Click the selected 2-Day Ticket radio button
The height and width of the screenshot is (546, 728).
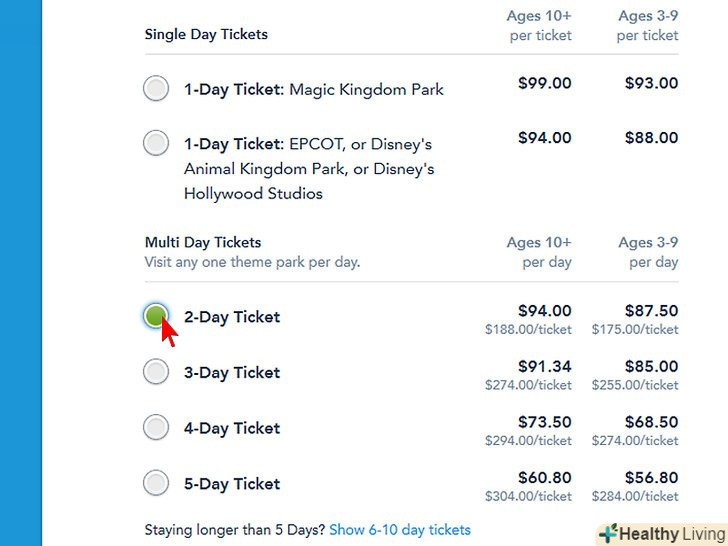tap(156, 316)
